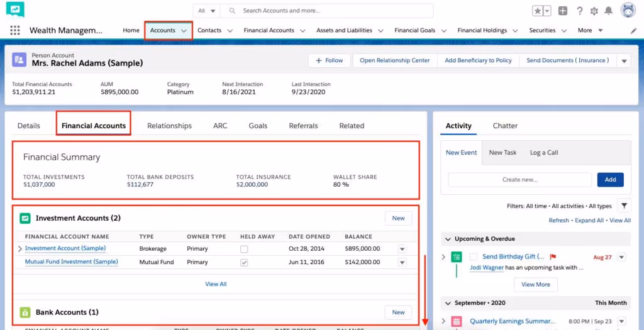Open the Financial Goals dropdown chevron

click(444, 30)
